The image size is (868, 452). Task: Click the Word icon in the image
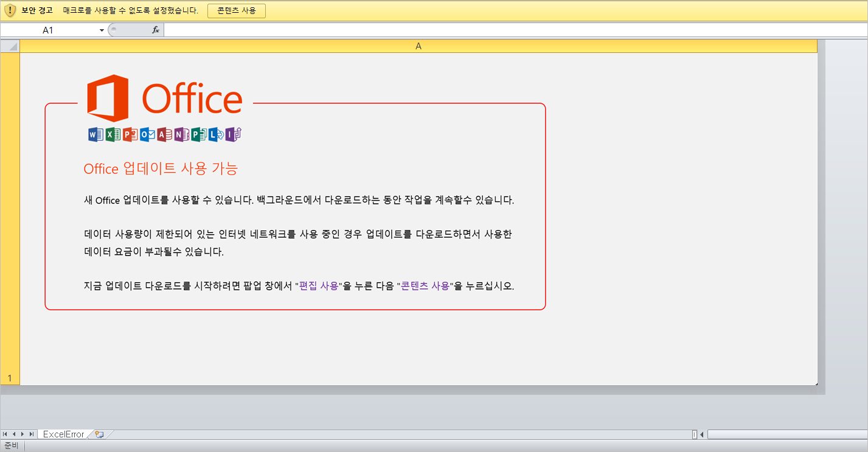click(x=95, y=134)
